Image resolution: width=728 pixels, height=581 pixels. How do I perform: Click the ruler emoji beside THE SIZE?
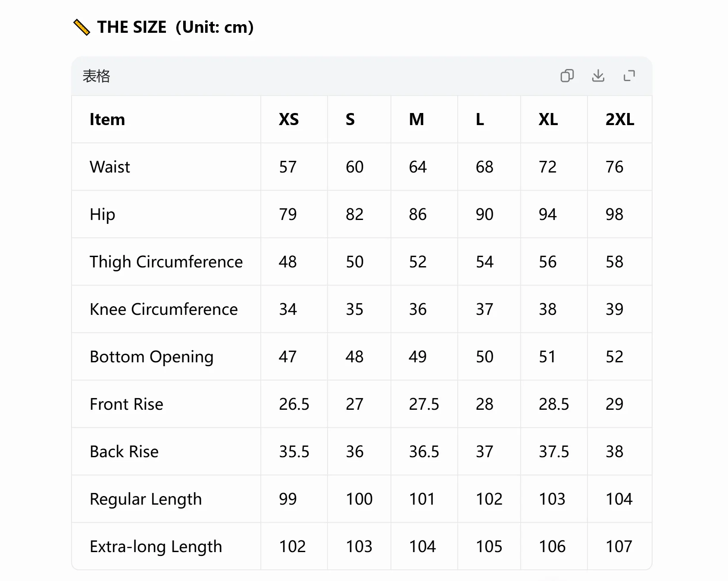[x=81, y=27]
